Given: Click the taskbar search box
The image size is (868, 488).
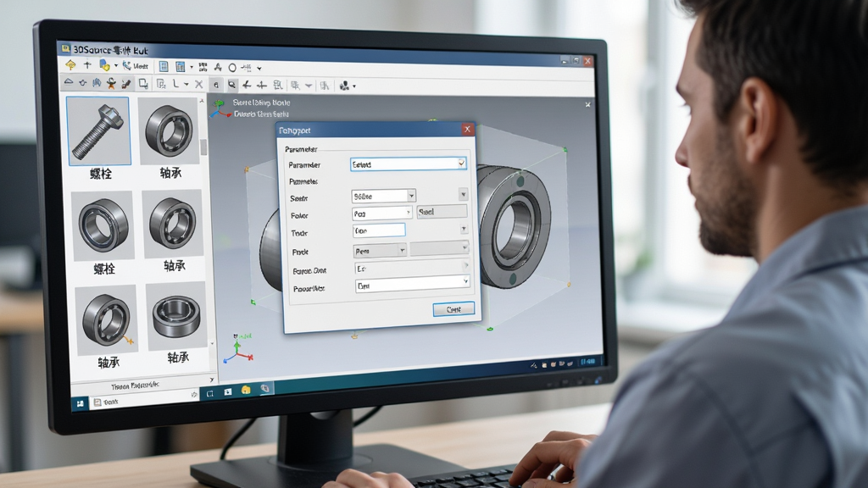Looking at the screenshot, I should pyautogui.click(x=144, y=399).
